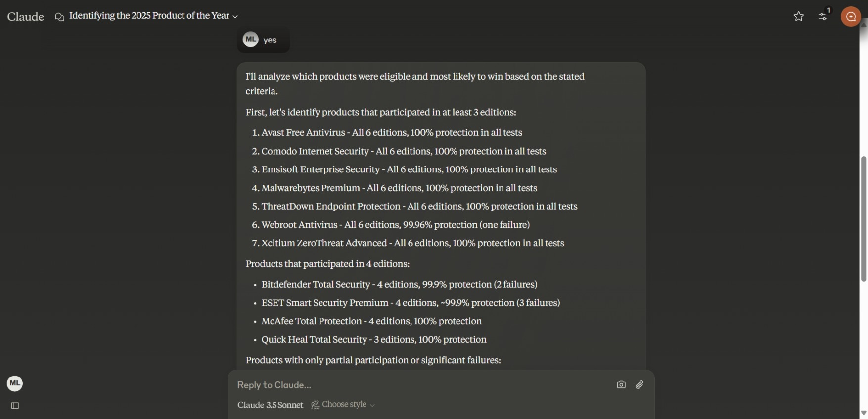Click the style pen icon
This screenshot has width=868, height=419.
tap(315, 405)
